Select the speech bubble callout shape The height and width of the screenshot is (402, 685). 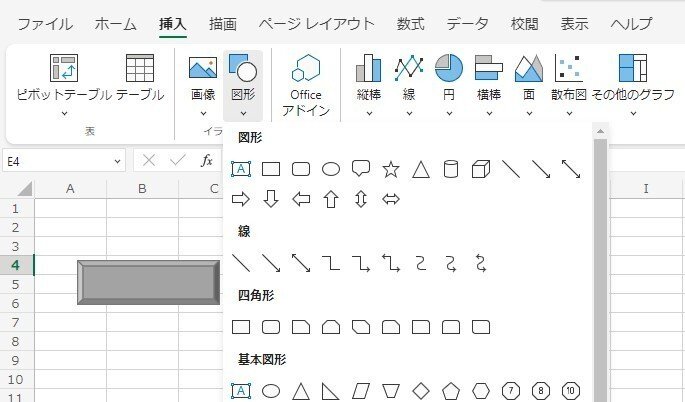pos(361,169)
